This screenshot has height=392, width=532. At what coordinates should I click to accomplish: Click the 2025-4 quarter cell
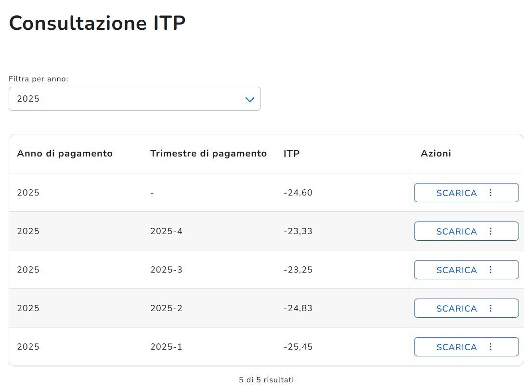coord(166,231)
